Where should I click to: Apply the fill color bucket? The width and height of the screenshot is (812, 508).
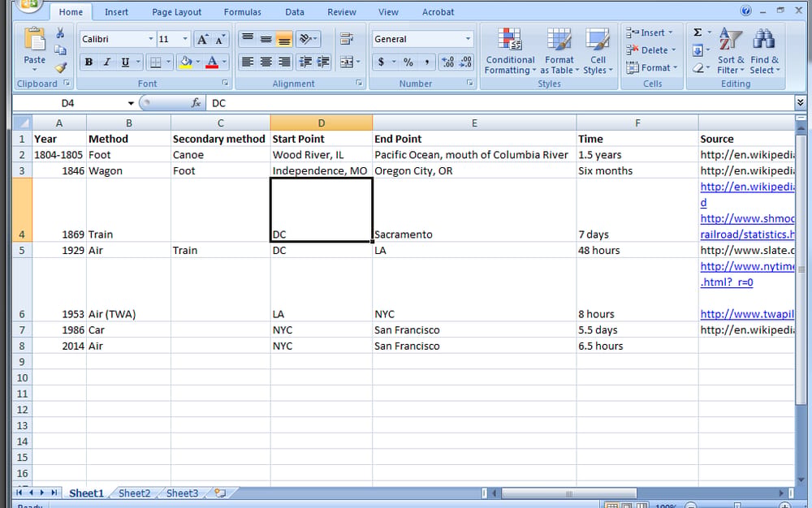tap(185, 62)
